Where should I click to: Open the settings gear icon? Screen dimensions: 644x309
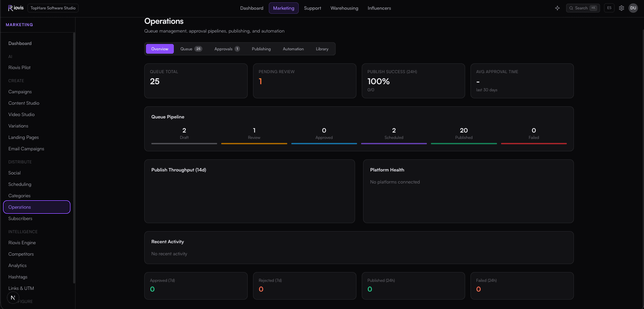click(622, 8)
